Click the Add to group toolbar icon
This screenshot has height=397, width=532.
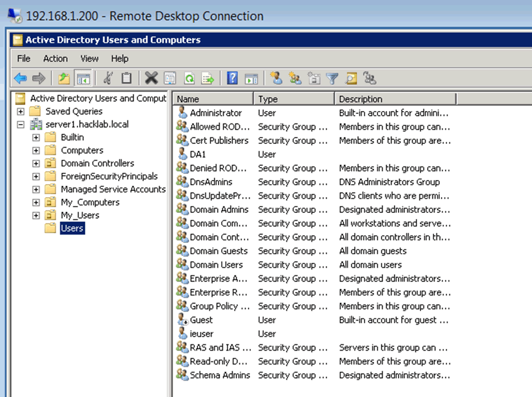[x=370, y=79]
